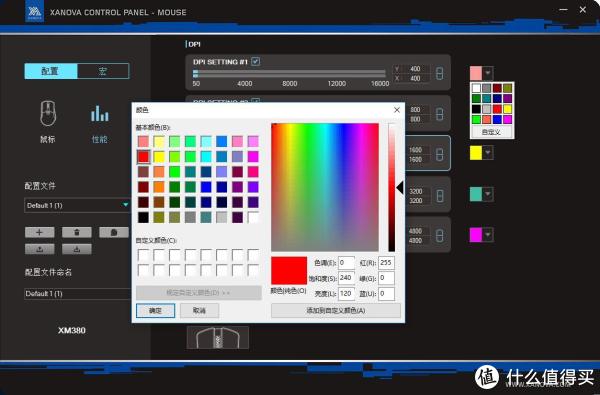Toggle the X/Y link icon for 1600 DPI
Screen dimensions: 600x395
[440, 155]
